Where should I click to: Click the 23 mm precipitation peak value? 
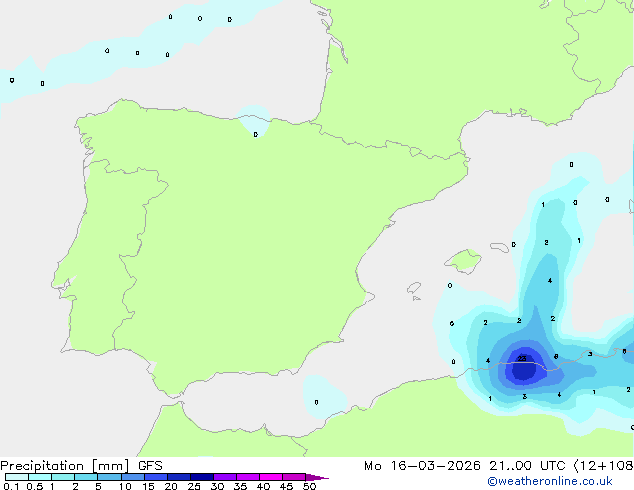point(522,359)
